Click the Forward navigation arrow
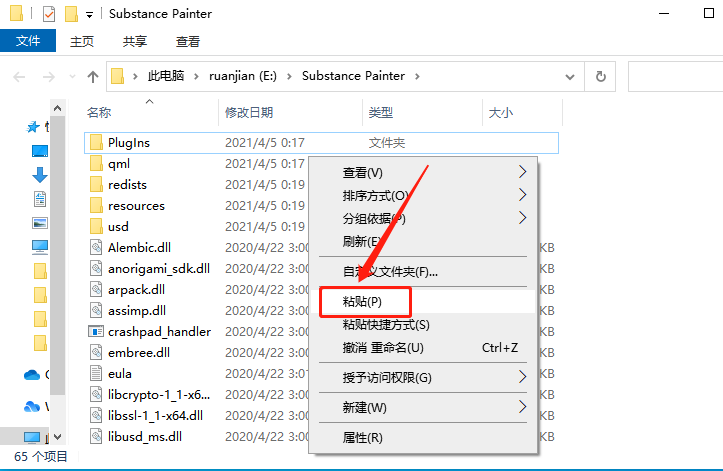 pyautogui.click(x=48, y=77)
